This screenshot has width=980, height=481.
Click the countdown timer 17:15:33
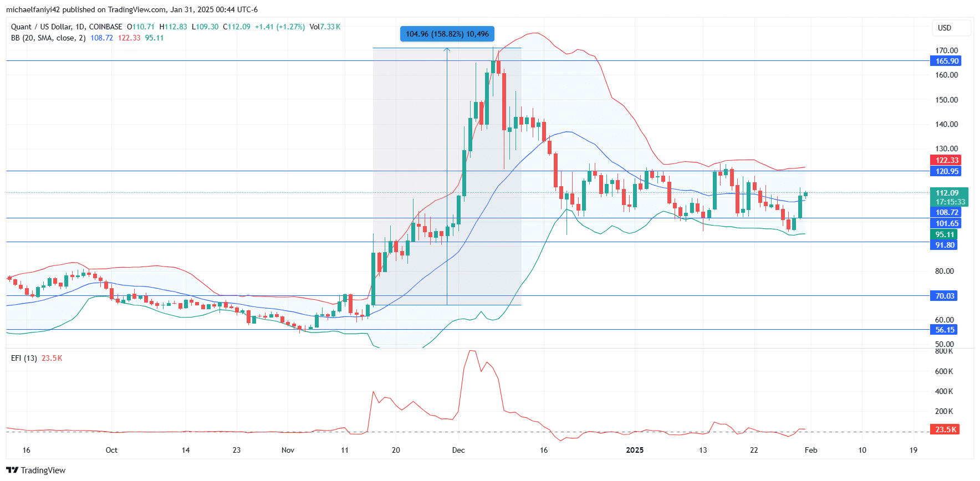coord(951,202)
